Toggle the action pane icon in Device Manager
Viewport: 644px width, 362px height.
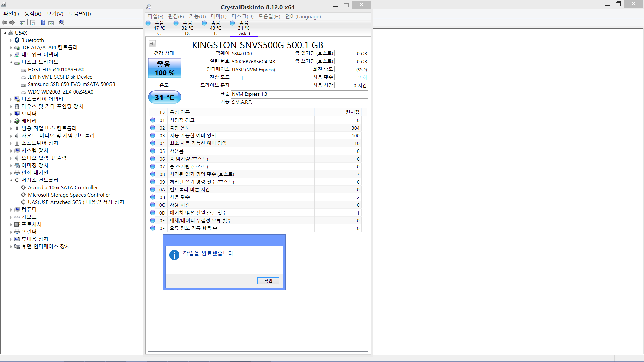[x=51, y=22]
